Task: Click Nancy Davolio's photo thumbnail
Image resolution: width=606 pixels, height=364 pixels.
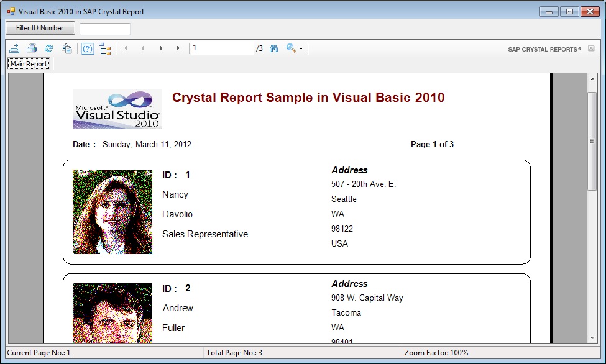Action: point(112,212)
